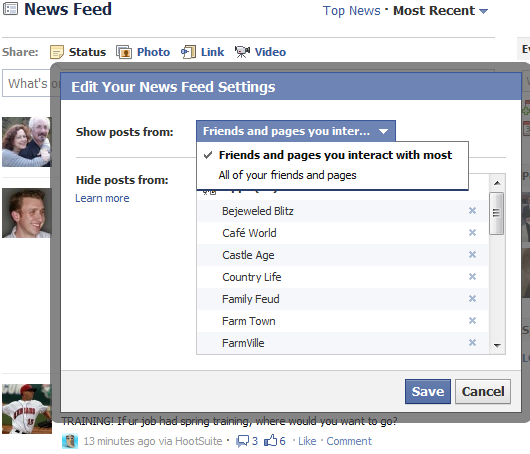Image resolution: width=530 pixels, height=454 pixels.
Task: Open the Show posts from dropdown
Action: [296, 131]
